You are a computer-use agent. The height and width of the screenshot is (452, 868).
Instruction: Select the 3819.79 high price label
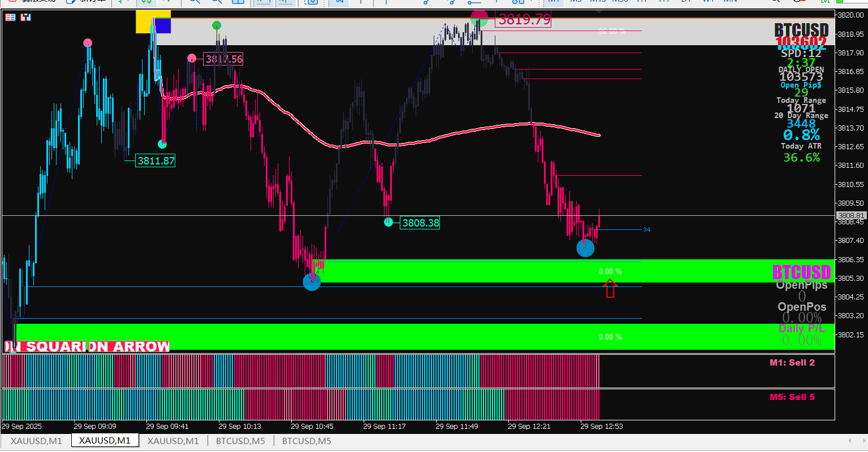pos(524,20)
